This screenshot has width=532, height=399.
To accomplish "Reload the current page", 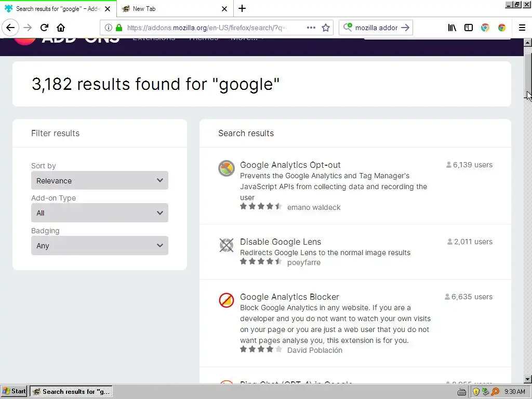I will click(45, 28).
